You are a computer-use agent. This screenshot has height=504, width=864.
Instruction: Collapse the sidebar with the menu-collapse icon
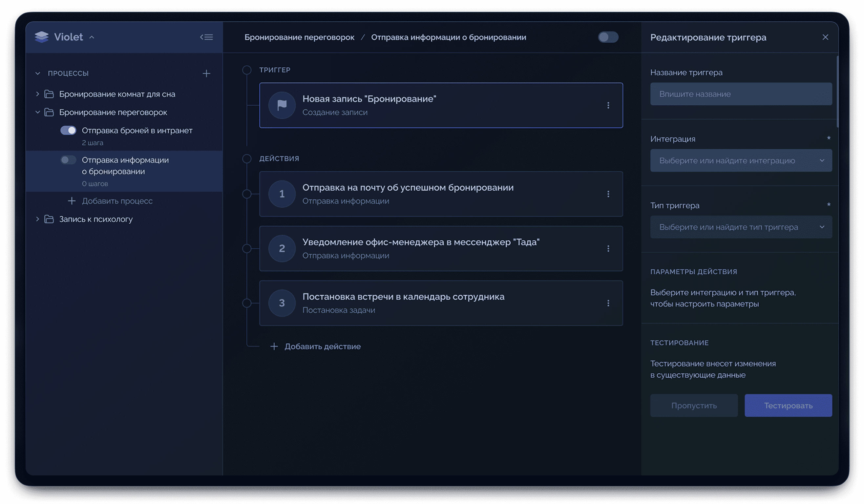(206, 37)
